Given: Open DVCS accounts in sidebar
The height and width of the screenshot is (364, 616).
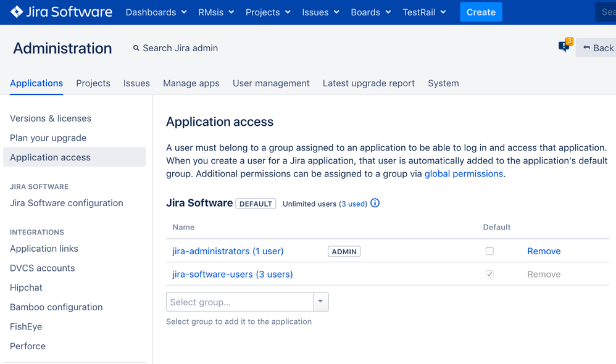Looking at the screenshot, I should [x=43, y=268].
